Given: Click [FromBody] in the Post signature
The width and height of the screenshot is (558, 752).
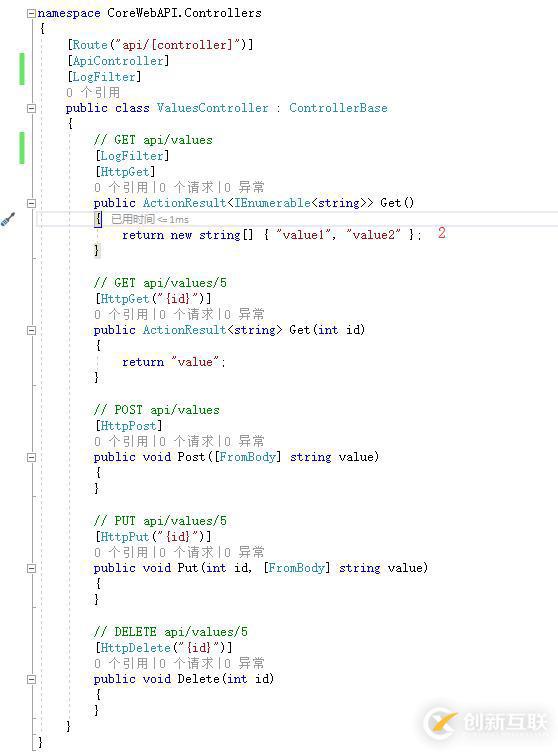Looking at the screenshot, I should (248, 457).
